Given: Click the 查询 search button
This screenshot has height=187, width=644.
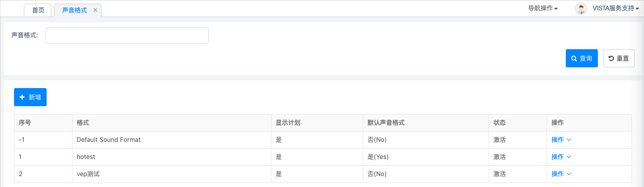Looking at the screenshot, I should 582,59.
